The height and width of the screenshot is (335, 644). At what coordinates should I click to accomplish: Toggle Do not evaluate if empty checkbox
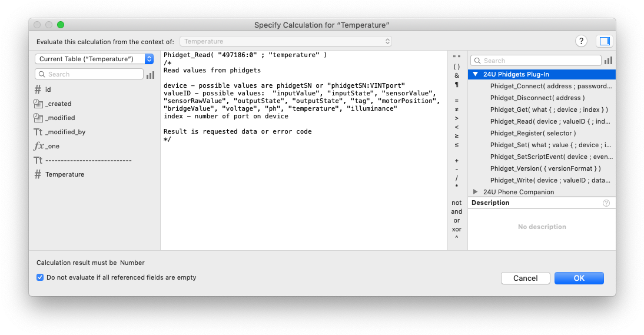point(40,277)
